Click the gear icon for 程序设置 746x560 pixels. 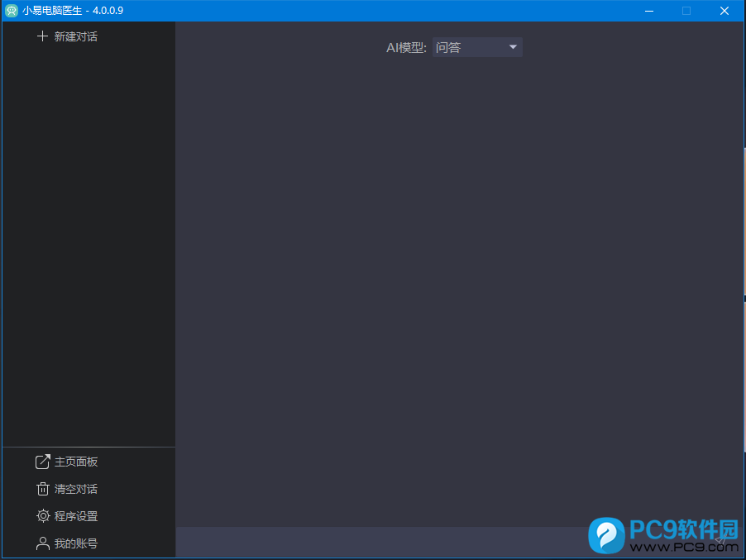point(43,516)
